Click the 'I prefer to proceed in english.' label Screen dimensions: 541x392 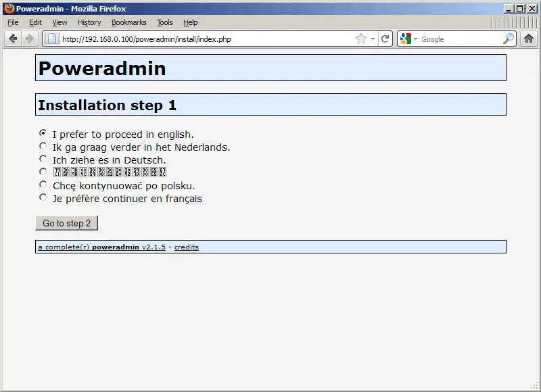coord(123,134)
